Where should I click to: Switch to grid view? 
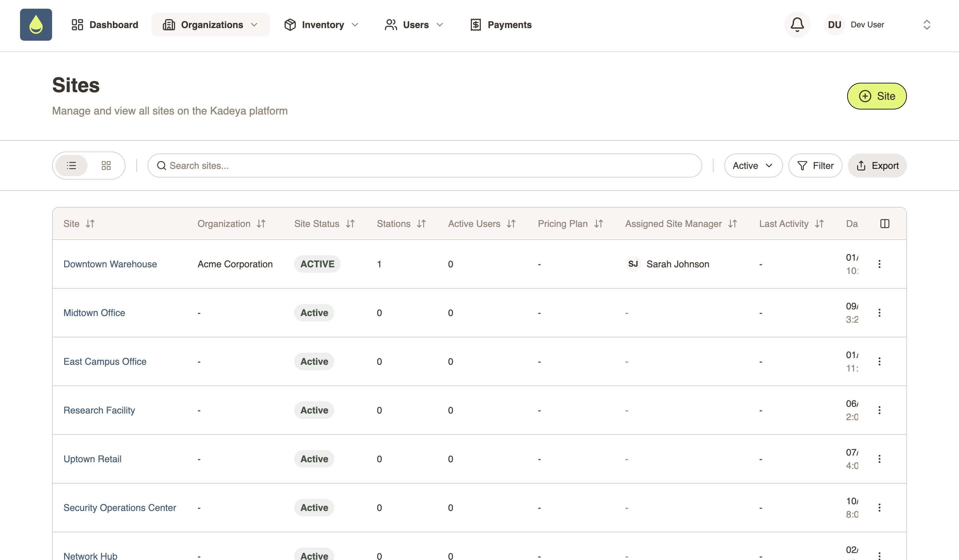coord(106,166)
